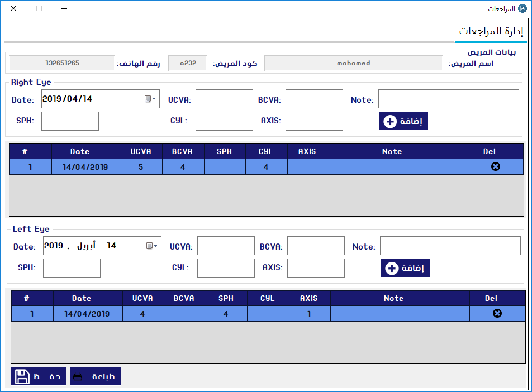
Task: Click SPH cell value 4 in Left Eye table
Action: 226,314
